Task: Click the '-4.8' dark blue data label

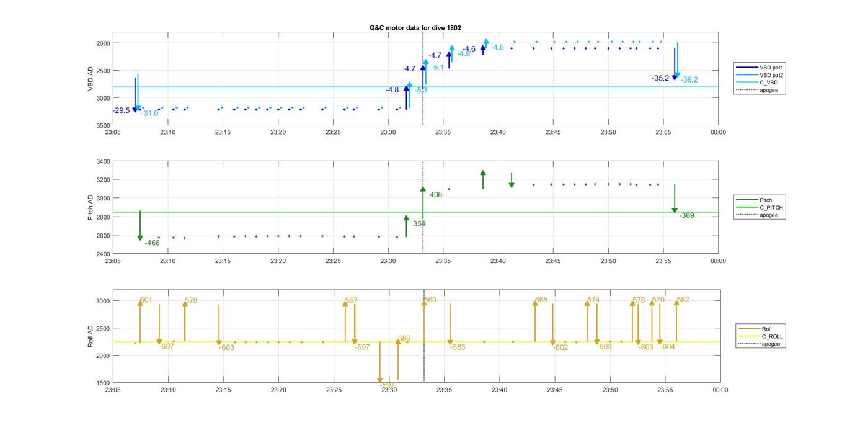Action: pyautogui.click(x=392, y=90)
